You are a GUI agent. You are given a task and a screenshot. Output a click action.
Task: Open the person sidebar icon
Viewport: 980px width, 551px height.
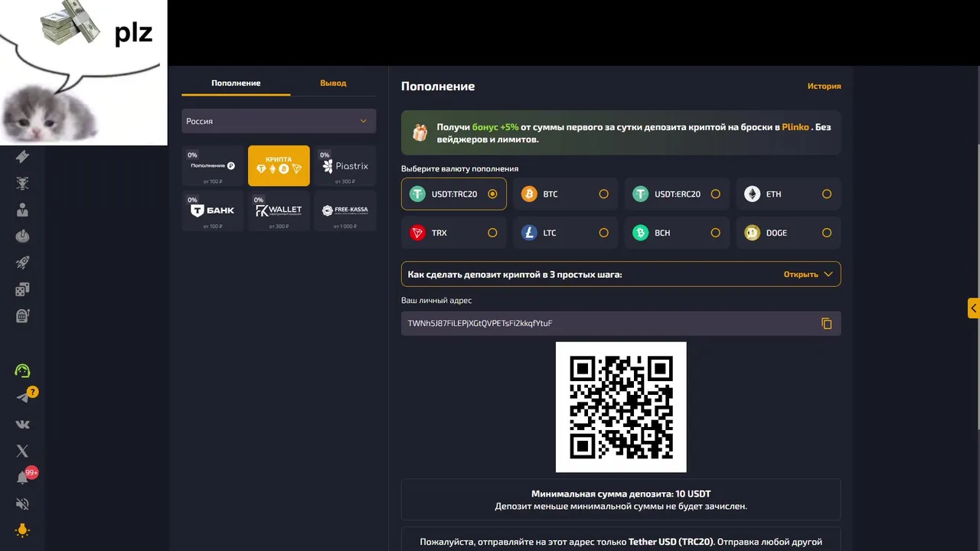coord(22,210)
